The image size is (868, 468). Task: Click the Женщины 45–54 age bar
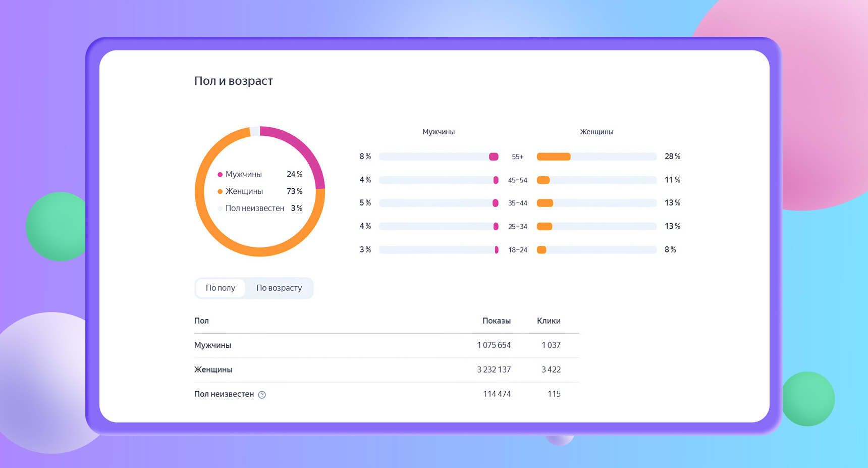(596, 180)
